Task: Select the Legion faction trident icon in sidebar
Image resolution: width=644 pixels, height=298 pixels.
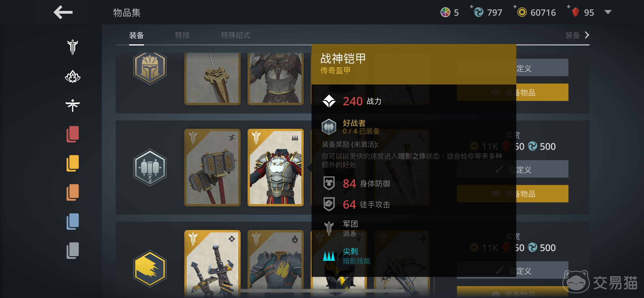Action: tap(73, 47)
